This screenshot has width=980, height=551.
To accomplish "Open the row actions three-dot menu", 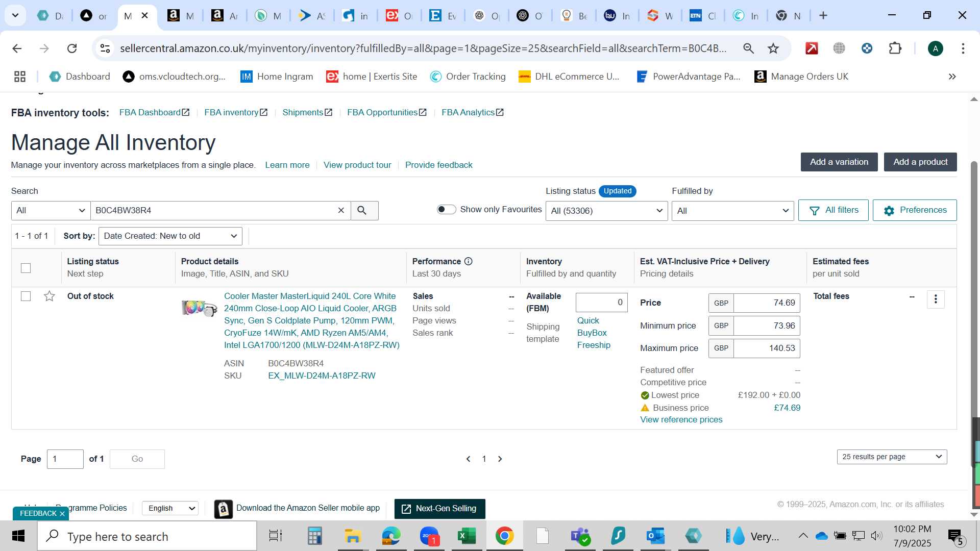I will click(x=936, y=299).
